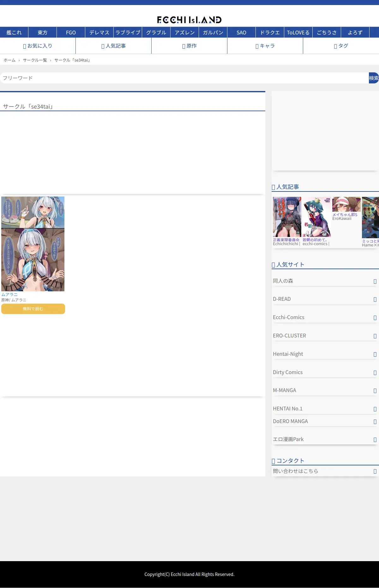Select the グラブル category tab
Screen dimensions: 379x588
coord(156,33)
